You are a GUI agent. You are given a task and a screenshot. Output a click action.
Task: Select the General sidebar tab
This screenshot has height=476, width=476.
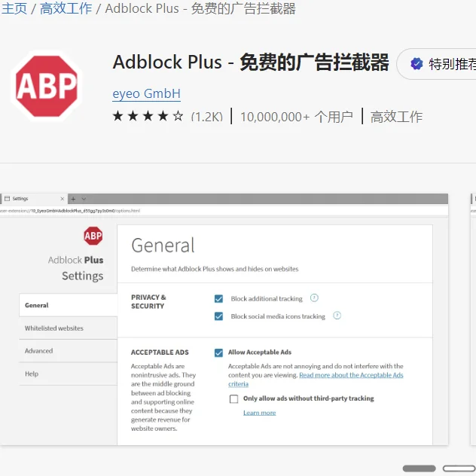point(69,305)
